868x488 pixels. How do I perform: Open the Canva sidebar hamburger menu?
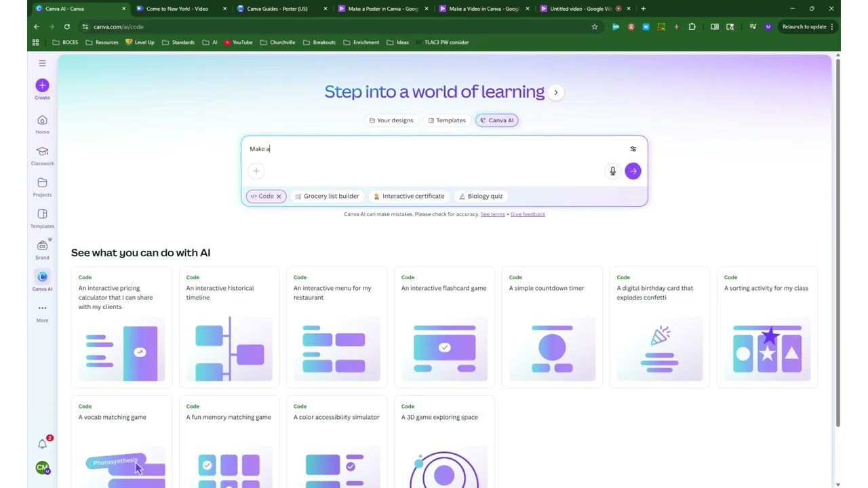[x=42, y=63]
